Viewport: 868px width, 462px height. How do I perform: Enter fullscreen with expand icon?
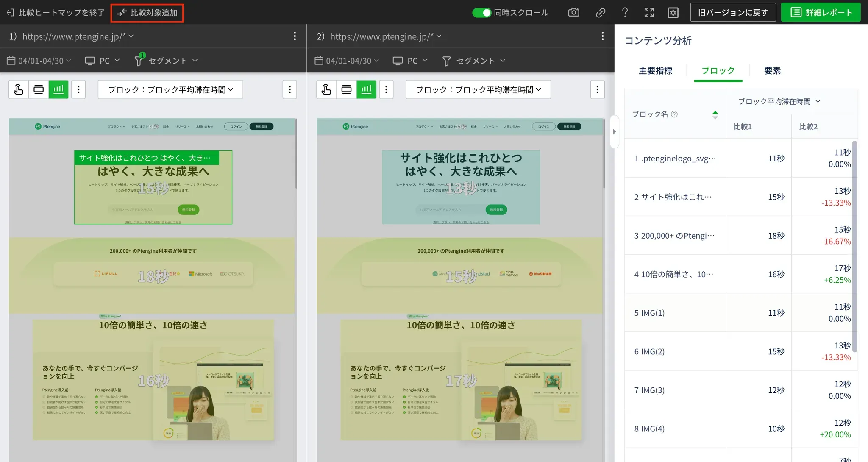coord(649,12)
